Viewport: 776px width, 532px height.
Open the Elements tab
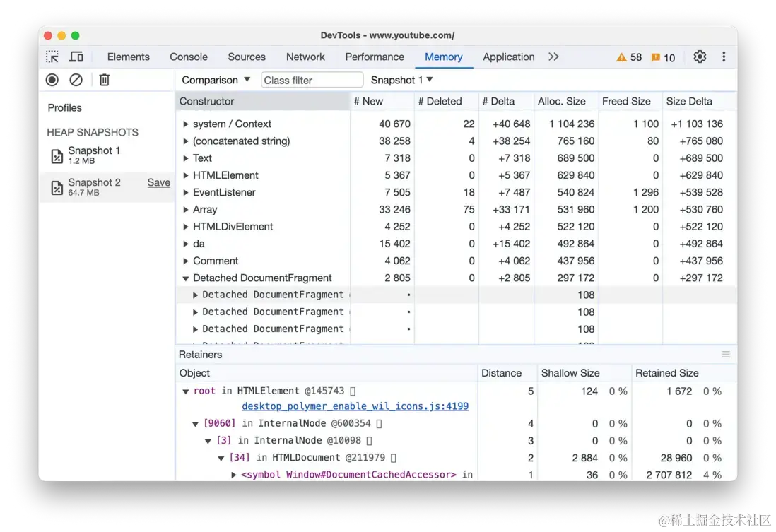(x=128, y=57)
